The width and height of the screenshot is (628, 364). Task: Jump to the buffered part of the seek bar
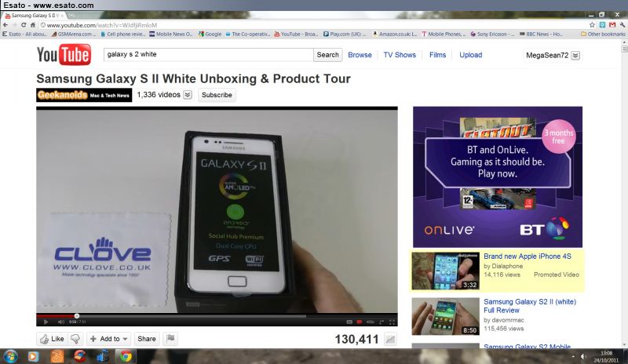pyautogui.click(x=192, y=316)
